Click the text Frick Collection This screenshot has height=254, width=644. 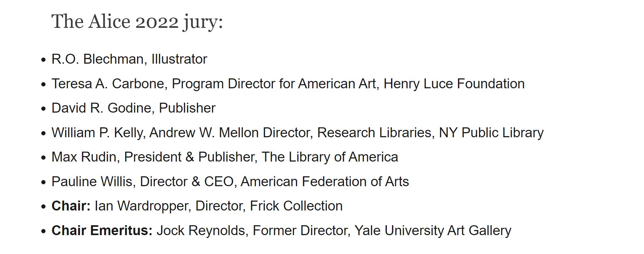296,206
